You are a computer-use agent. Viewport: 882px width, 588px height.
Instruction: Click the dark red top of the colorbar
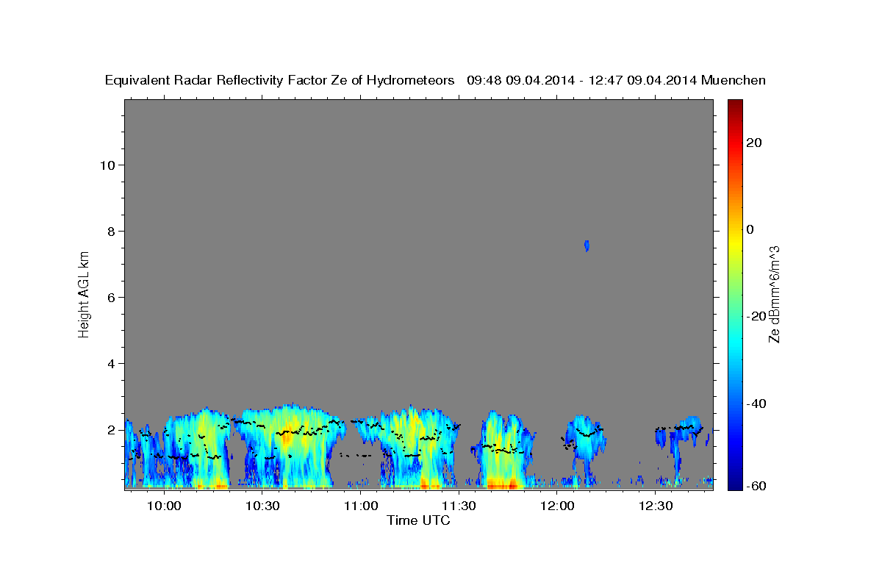[734, 107]
